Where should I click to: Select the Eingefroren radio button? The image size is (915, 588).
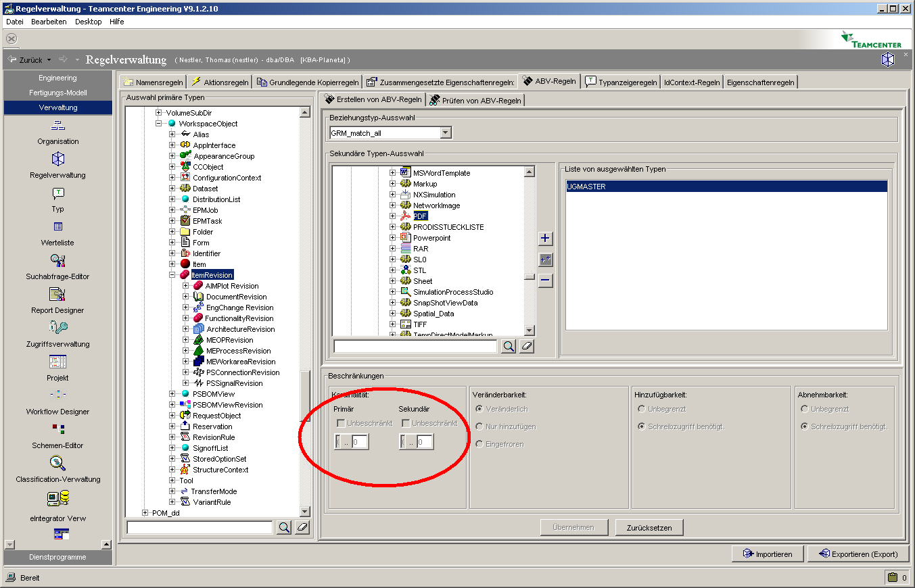479,444
